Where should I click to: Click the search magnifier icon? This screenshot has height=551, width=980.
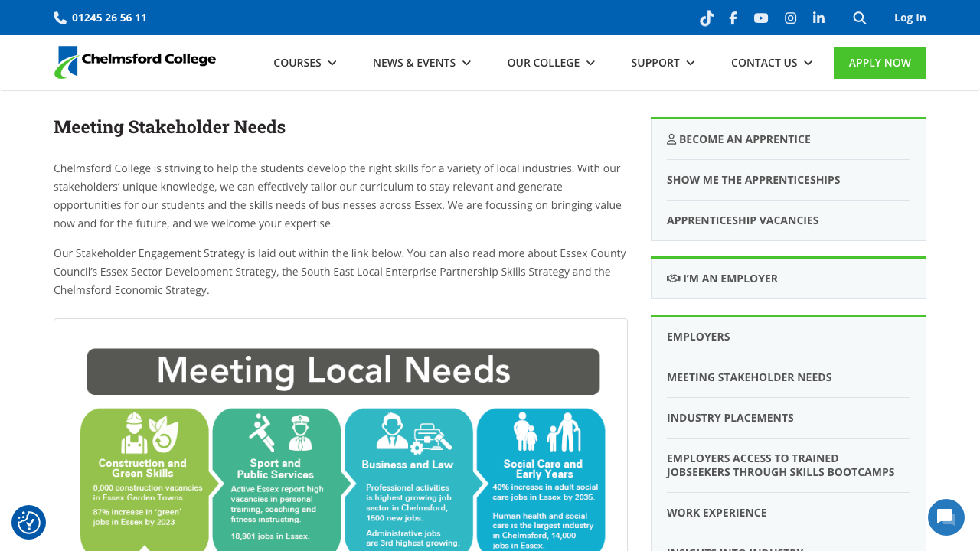click(859, 18)
